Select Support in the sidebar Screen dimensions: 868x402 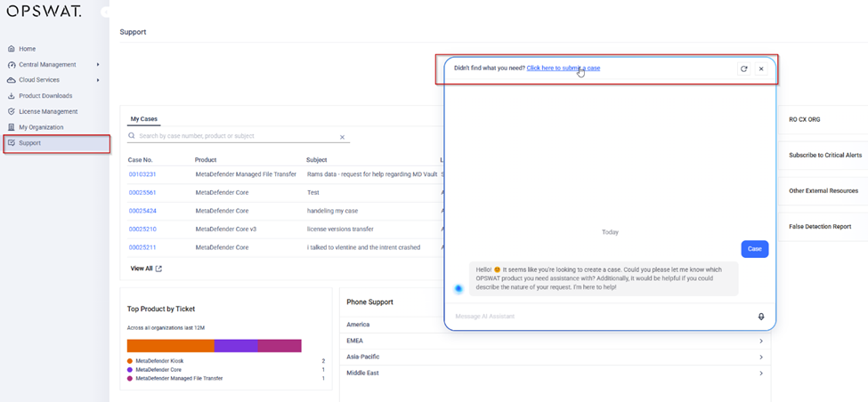pyautogui.click(x=56, y=143)
